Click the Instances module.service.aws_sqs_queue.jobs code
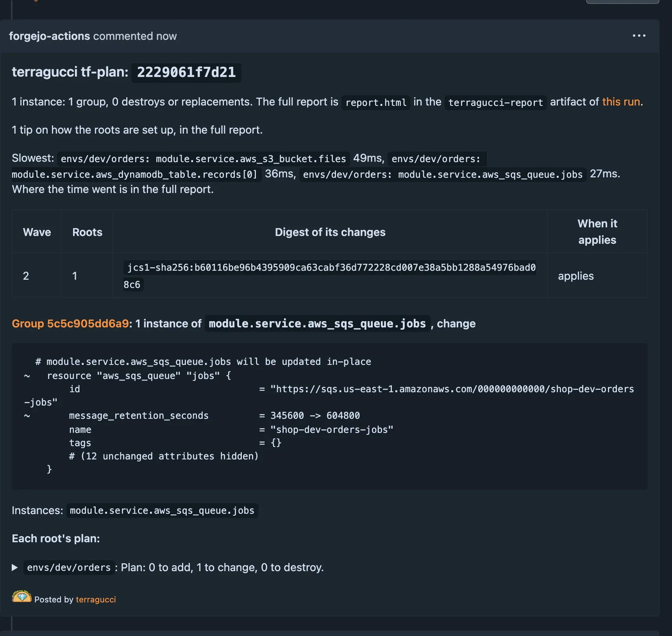Image resolution: width=672 pixels, height=636 pixels. tap(162, 511)
